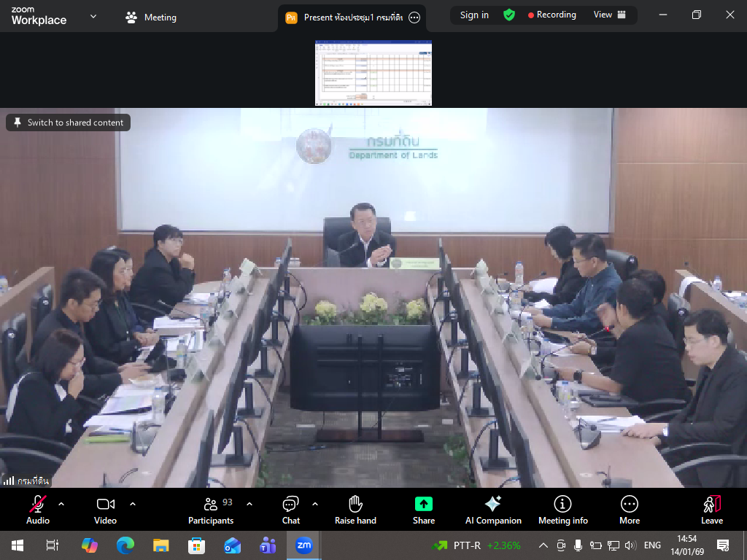Raise hand in the meeting
747x560 pixels.
(355, 509)
